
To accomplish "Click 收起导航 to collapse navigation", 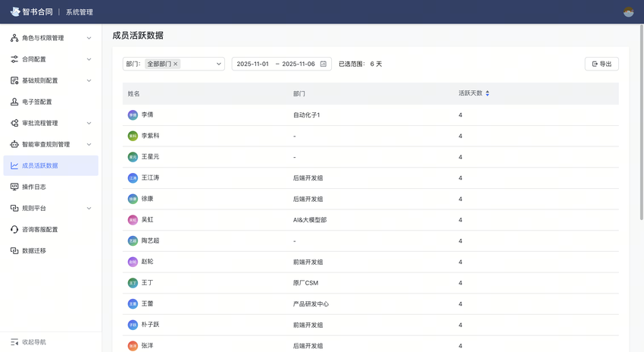I will 34,342.
